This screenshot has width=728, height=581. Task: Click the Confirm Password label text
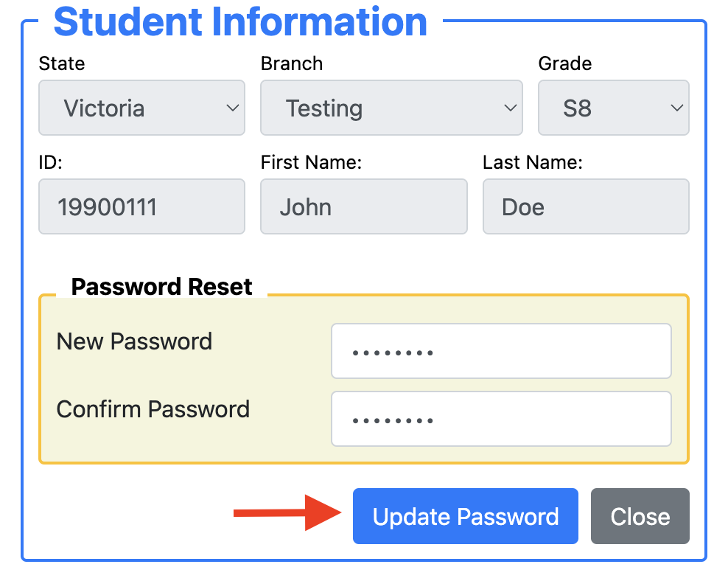tap(153, 409)
